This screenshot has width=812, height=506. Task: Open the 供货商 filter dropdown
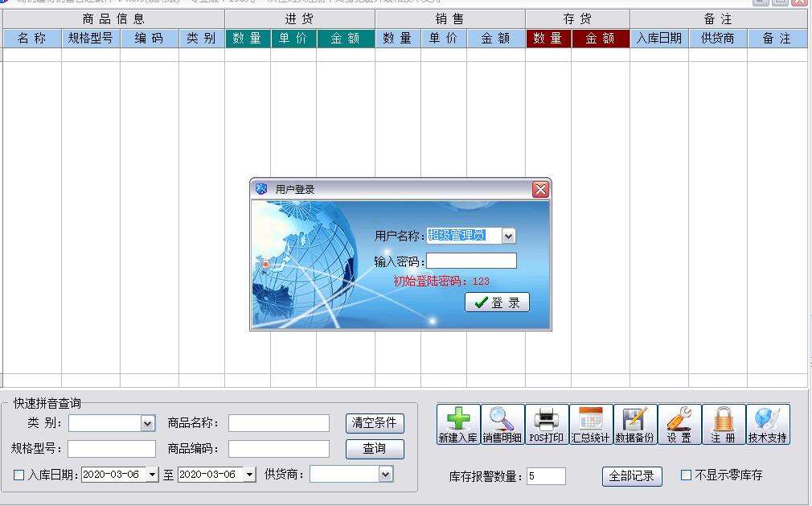pos(385,474)
